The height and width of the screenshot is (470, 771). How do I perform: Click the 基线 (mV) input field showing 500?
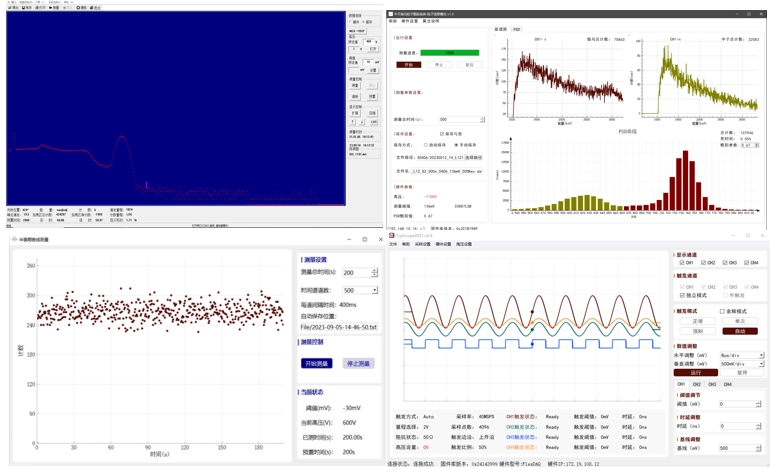740,448
